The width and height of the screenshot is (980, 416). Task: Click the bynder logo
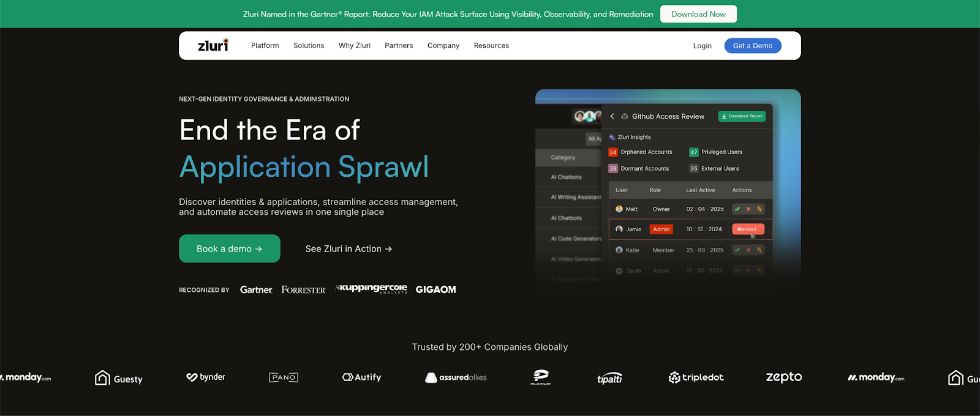pos(206,377)
